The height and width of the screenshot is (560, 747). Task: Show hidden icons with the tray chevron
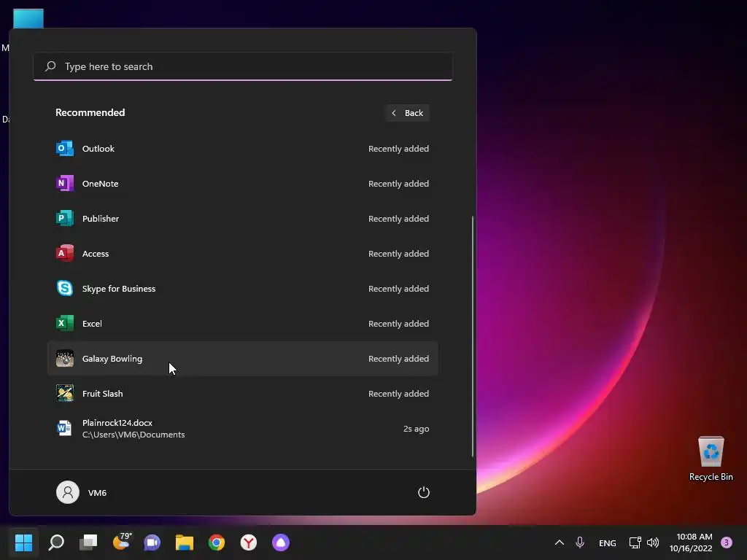(560, 542)
